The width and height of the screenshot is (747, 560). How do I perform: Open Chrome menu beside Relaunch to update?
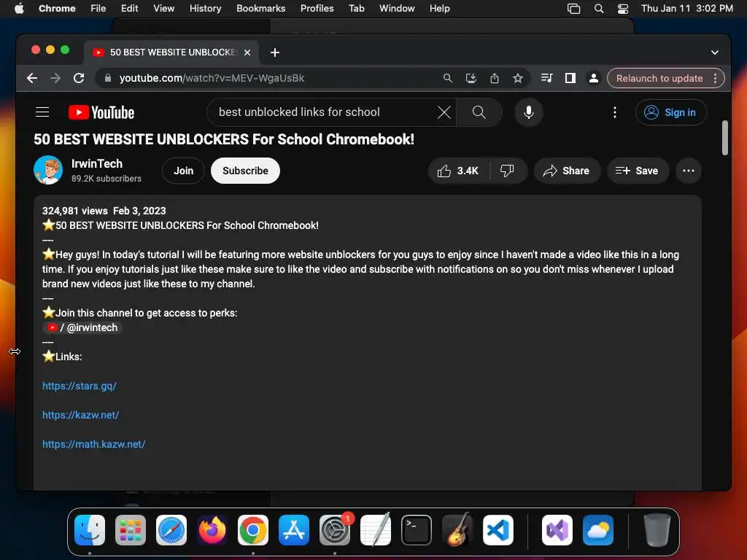[715, 78]
